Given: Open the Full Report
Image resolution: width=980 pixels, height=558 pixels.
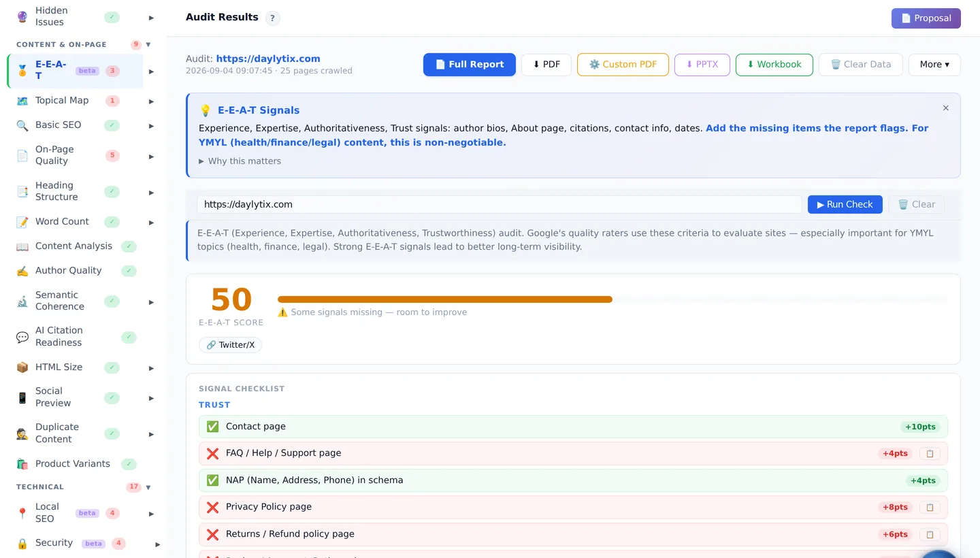Looking at the screenshot, I should pos(470,65).
